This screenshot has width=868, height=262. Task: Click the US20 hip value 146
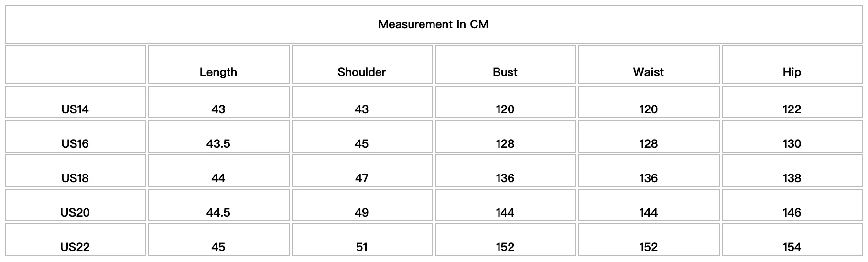click(792, 213)
